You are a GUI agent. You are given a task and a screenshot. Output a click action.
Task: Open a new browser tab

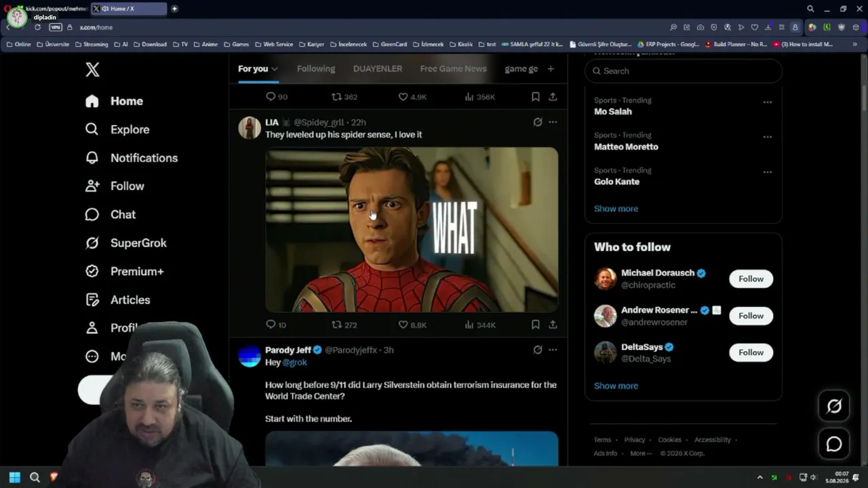[174, 9]
